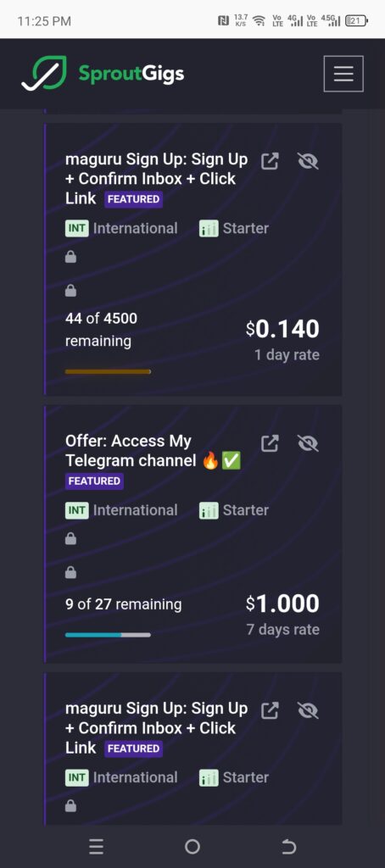The width and height of the screenshot is (385, 868).
Task: Open last maguru Sign Up job externally
Action: 270,711
